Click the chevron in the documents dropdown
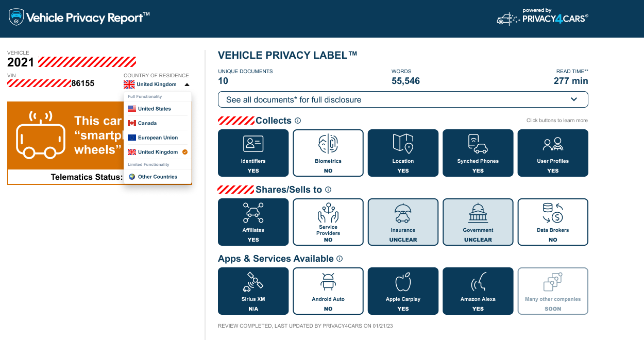The height and width of the screenshot is (340, 644). pos(574,99)
